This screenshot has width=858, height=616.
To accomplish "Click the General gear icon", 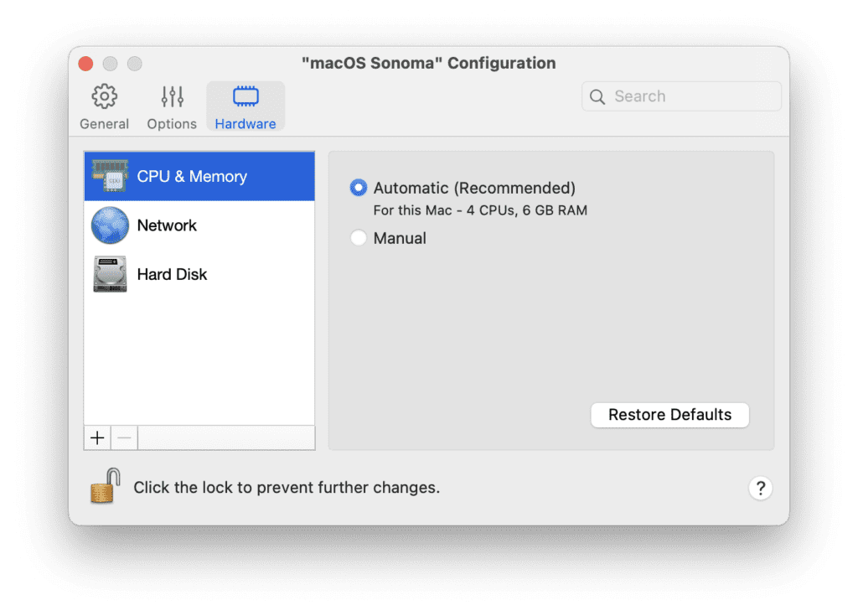I will tap(104, 96).
